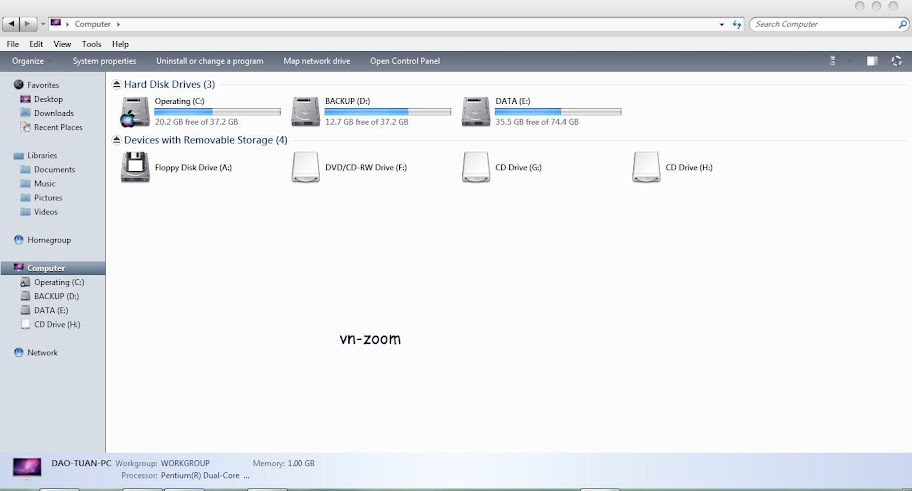Viewport: 912px width, 491px height.
Task: Open DATA (E:) in the sidebar tree
Action: click(51, 310)
